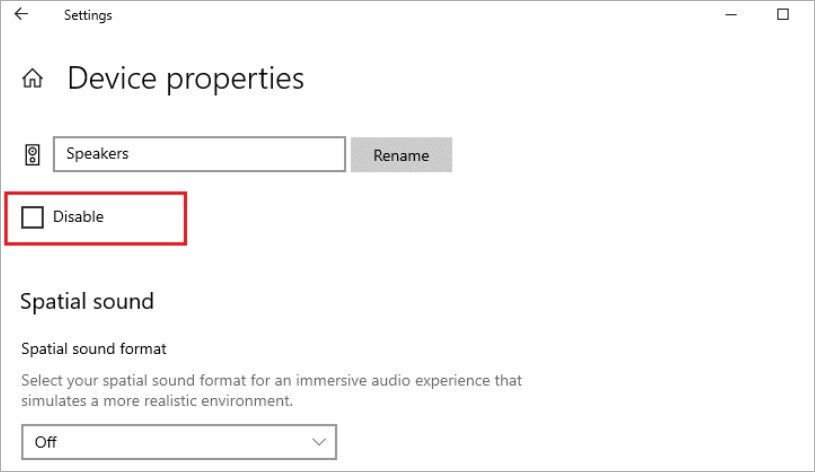Image resolution: width=815 pixels, height=472 pixels.
Task: Click the word Speakers inside the name box
Action: pos(97,154)
